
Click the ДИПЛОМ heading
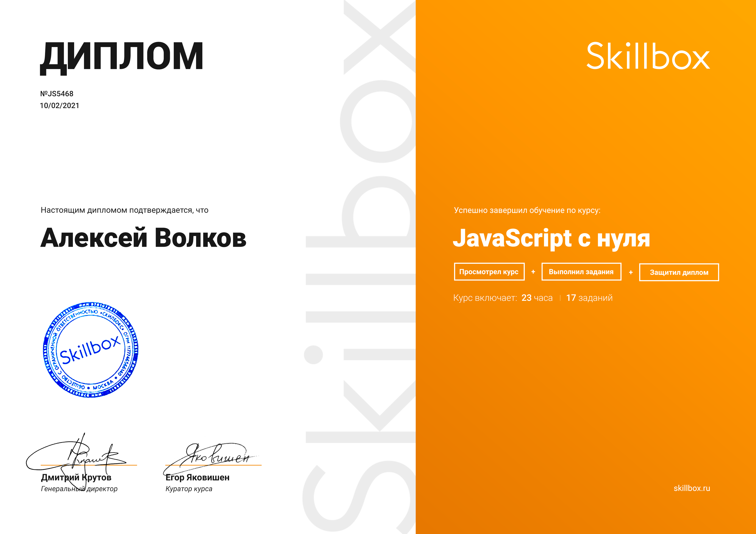122,58
